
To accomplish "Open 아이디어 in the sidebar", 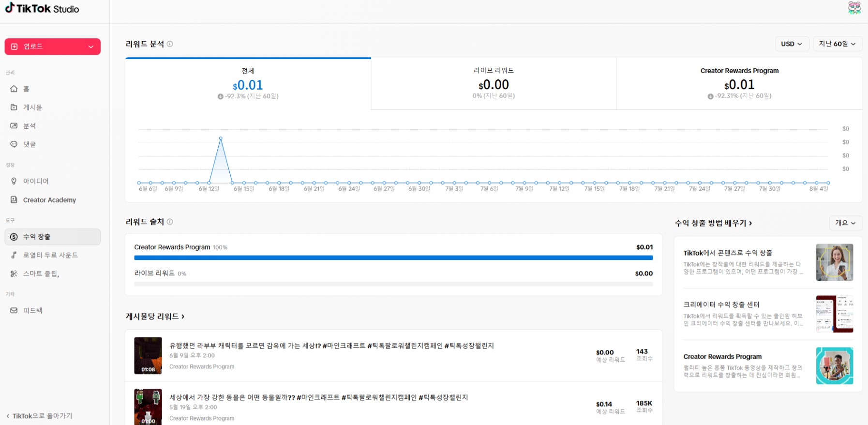I will [52, 181].
